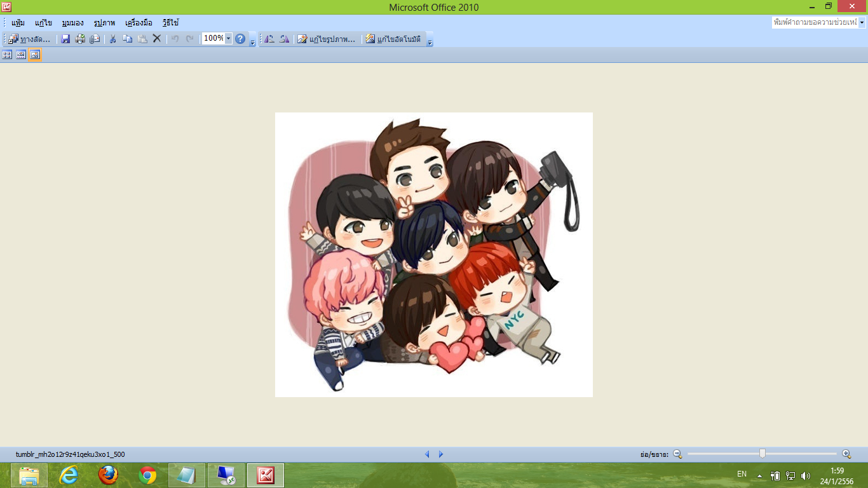Image resolution: width=868 pixels, height=488 pixels.
Task: Open the 100% zoom dropdown
Action: [x=229, y=39]
